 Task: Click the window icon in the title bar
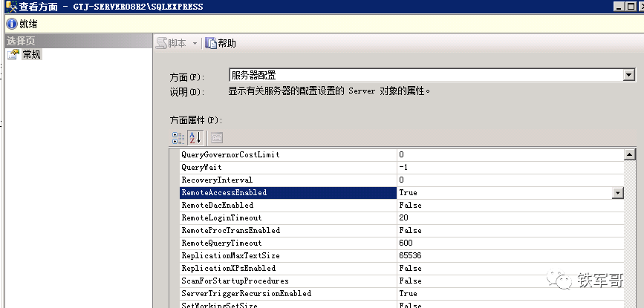click(9, 7)
